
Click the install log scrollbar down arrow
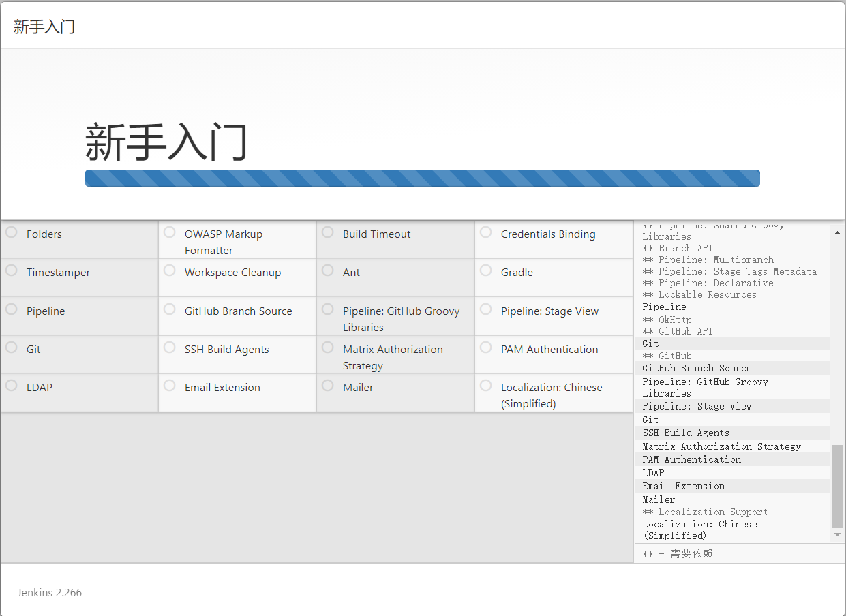point(838,536)
